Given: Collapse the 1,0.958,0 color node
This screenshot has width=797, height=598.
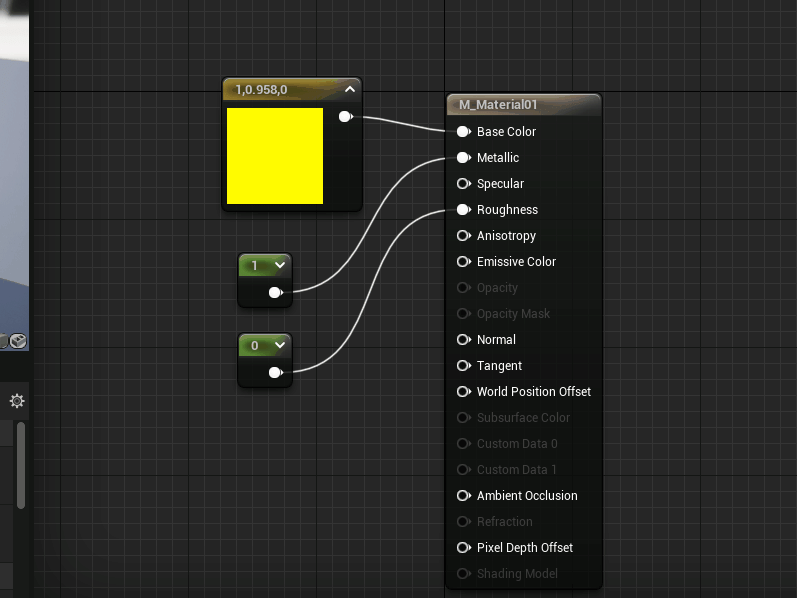Looking at the screenshot, I should tap(350, 89).
